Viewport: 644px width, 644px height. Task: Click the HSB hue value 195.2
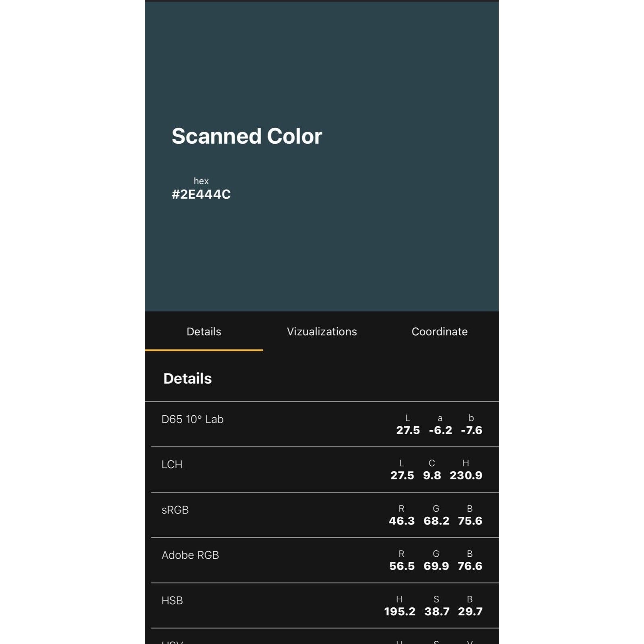399,611
